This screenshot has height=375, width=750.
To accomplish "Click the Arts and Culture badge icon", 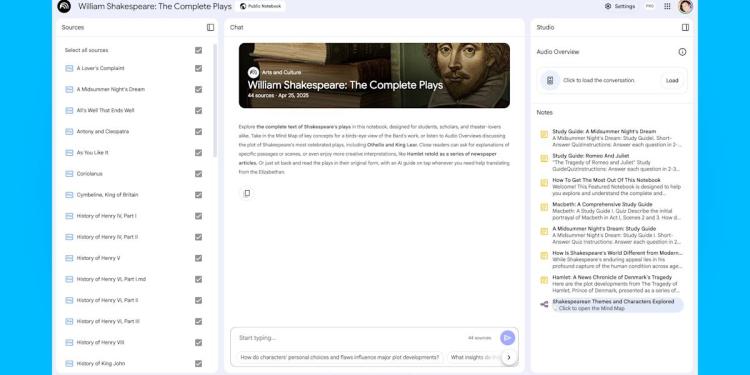I will point(254,73).
